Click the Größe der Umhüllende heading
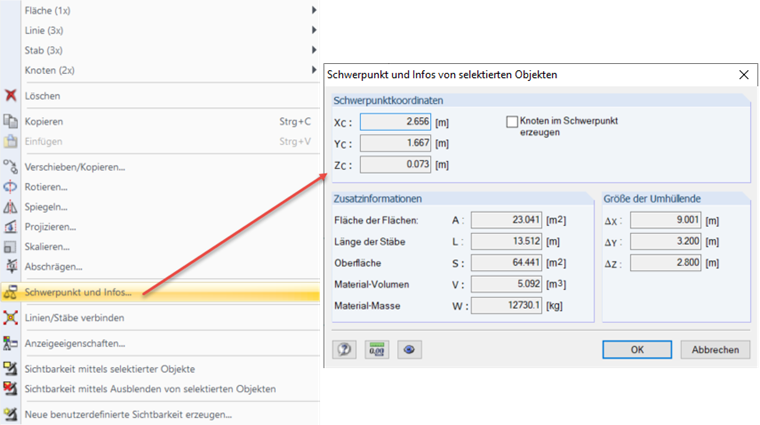 (x=652, y=199)
